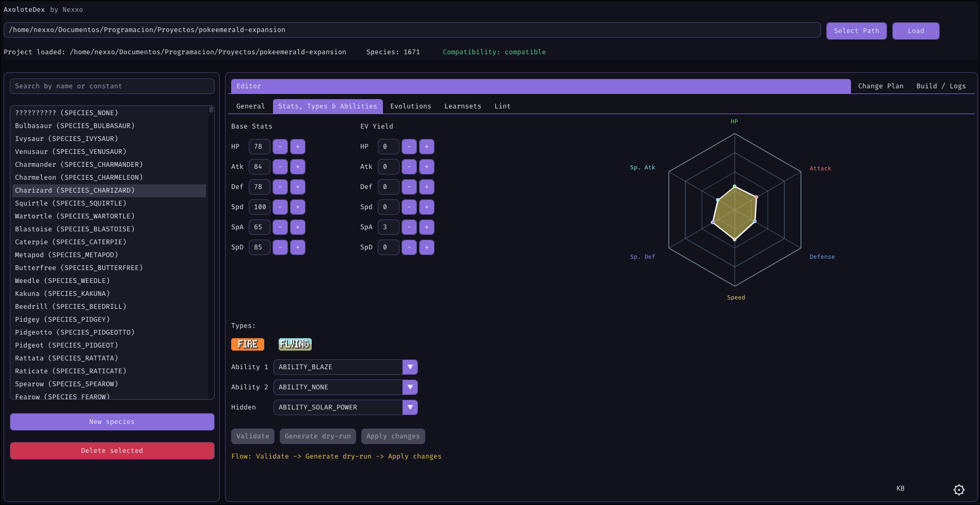Open the Change Plan tab
This screenshot has height=505, width=980.
coord(881,86)
